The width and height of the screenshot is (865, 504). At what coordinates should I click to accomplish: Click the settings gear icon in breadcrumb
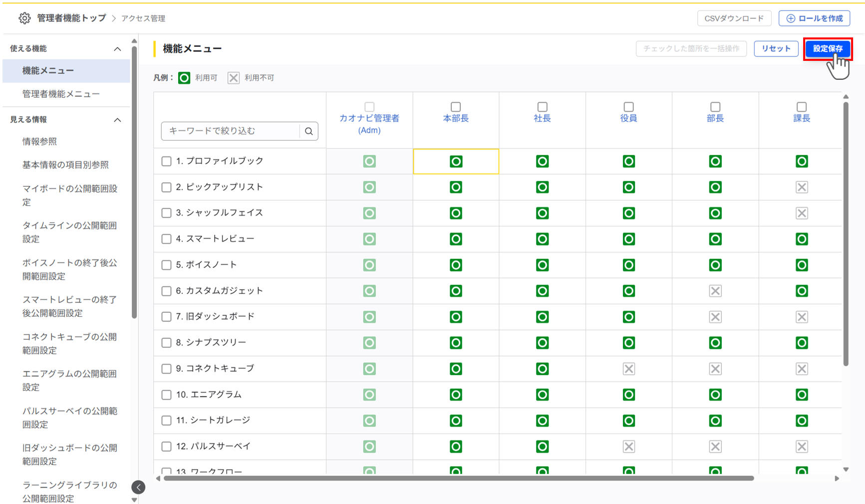24,18
